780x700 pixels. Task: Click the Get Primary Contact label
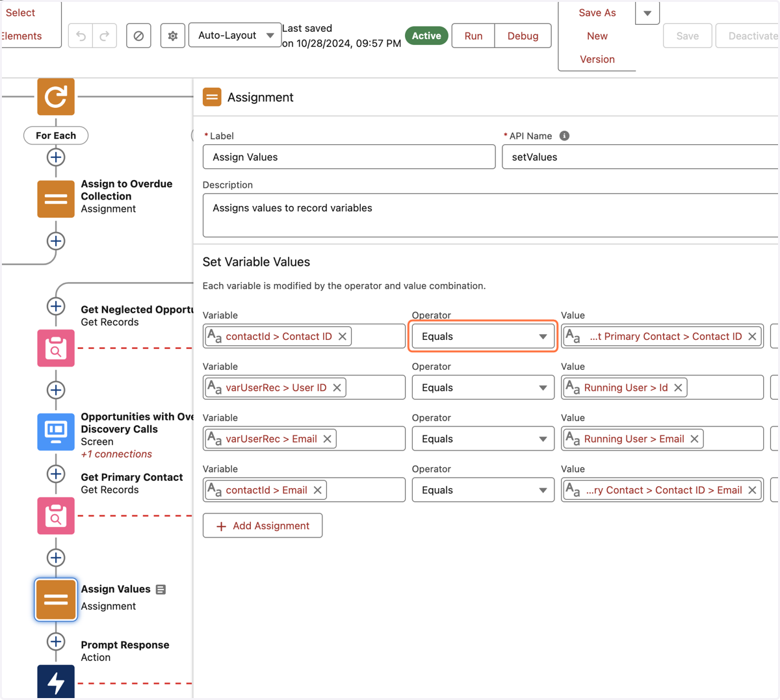pos(132,477)
